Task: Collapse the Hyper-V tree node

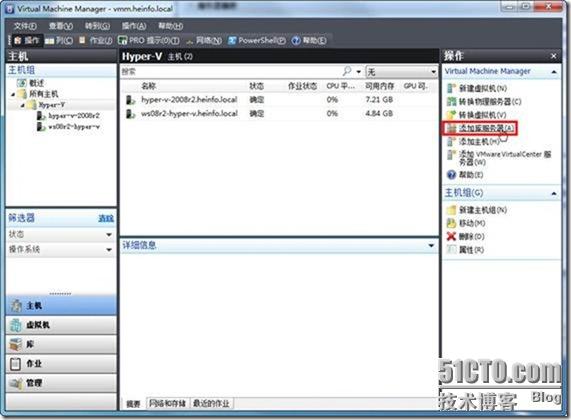Action: click(22, 105)
